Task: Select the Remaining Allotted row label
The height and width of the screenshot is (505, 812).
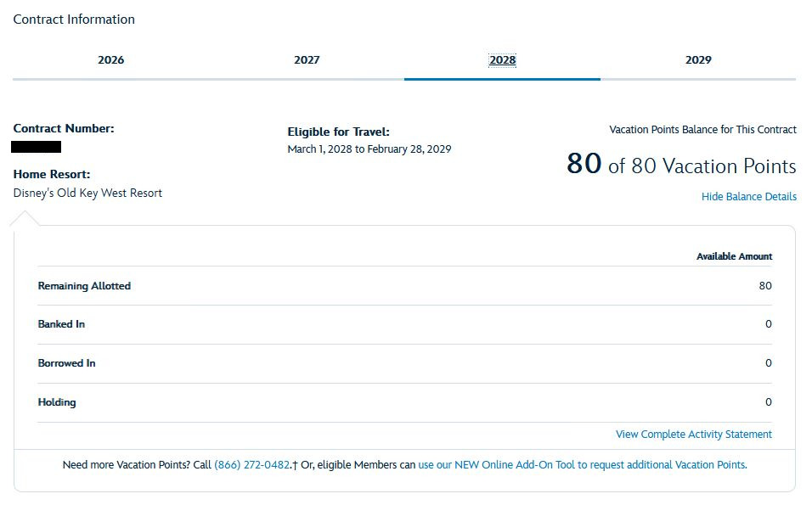Action: (84, 286)
